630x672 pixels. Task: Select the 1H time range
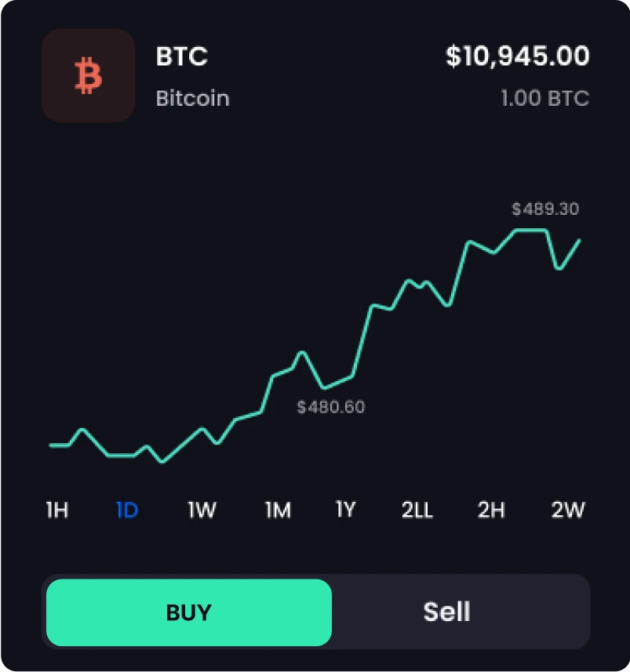coord(56,510)
